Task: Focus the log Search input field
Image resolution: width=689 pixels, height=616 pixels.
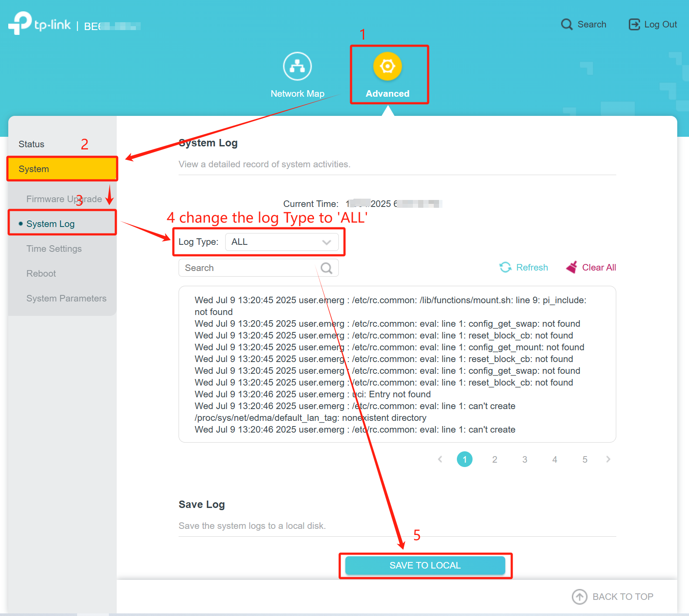Action: [x=259, y=268]
